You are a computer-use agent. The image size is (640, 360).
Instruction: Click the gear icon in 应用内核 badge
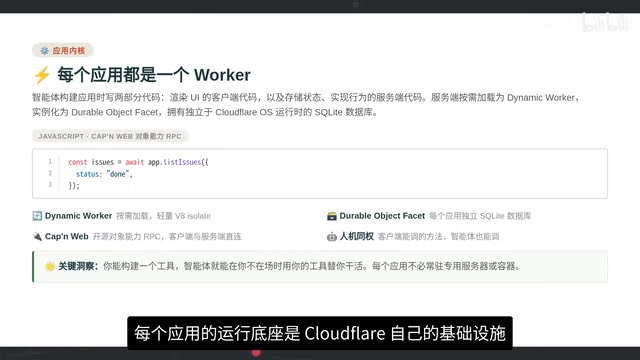point(44,51)
